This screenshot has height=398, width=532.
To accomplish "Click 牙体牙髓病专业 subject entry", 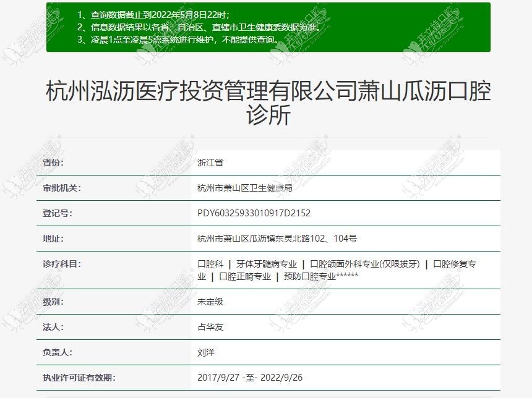I will (x=267, y=264).
